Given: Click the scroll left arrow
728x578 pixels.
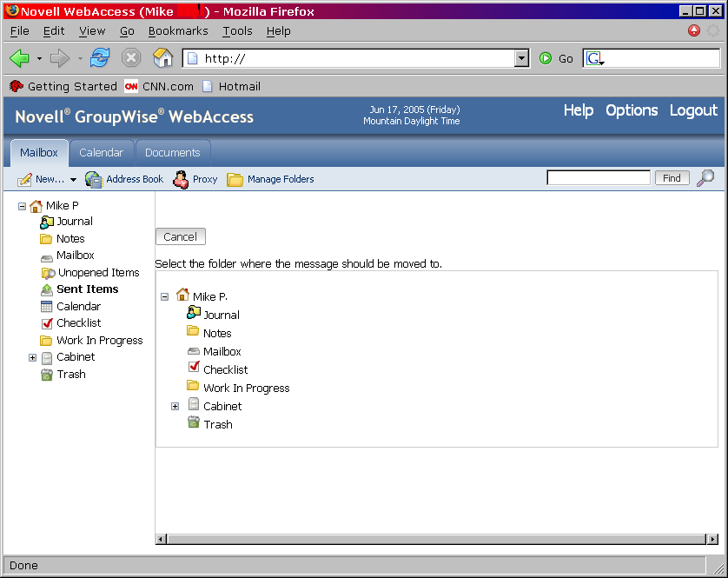Looking at the screenshot, I should pyautogui.click(x=161, y=539).
